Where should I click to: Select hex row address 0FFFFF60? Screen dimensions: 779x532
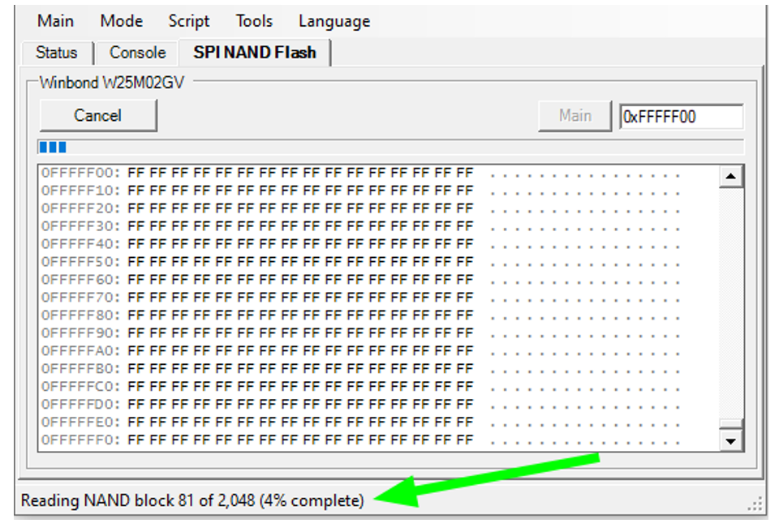(80, 280)
